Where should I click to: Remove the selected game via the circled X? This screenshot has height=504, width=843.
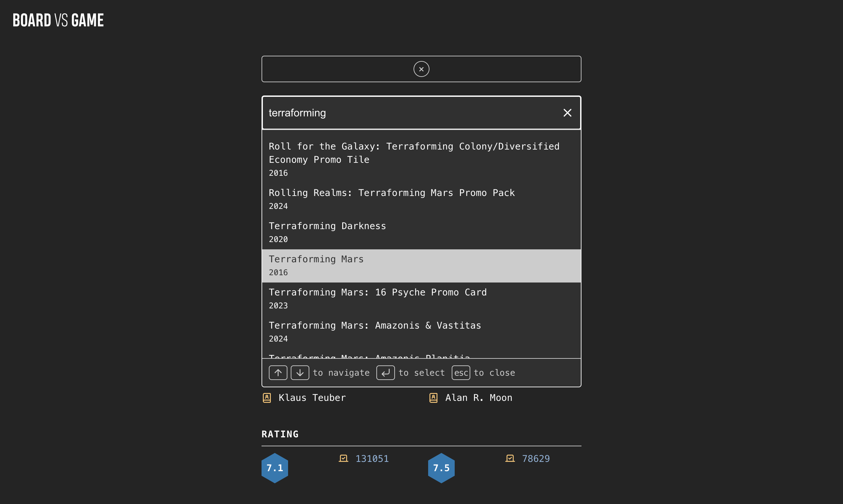coord(421,69)
